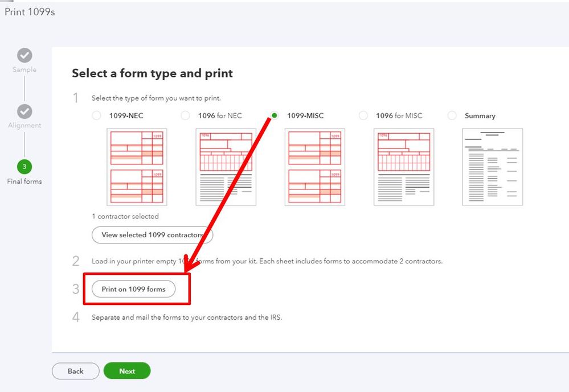This screenshot has width=569, height=392.
Task: Select the 1096 for NEC radio button
Action: (186, 115)
